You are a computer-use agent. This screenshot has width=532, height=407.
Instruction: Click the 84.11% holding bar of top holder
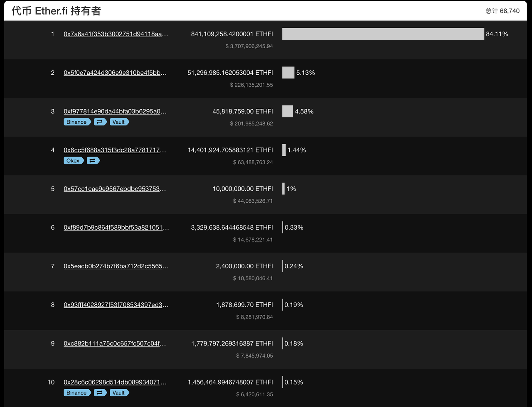click(382, 34)
